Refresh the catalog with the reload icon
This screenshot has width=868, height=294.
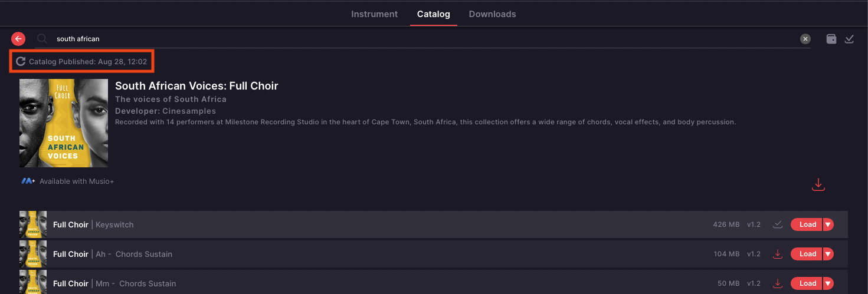pos(21,61)
